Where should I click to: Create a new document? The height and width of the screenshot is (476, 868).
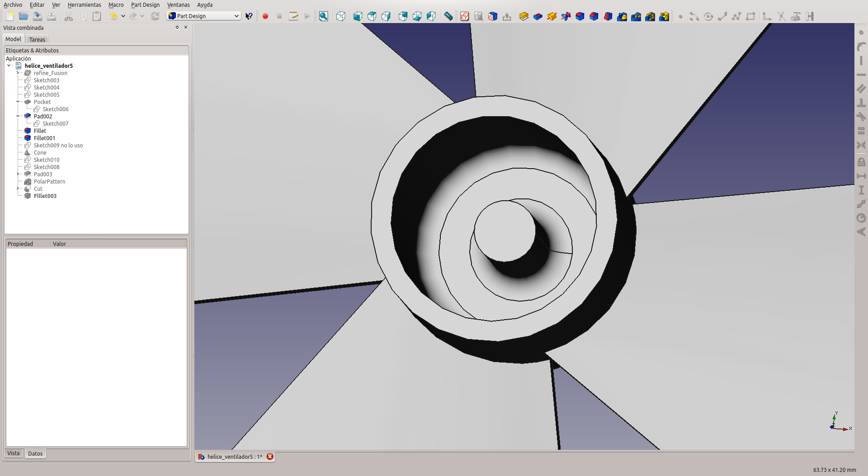tap(9, 16)
